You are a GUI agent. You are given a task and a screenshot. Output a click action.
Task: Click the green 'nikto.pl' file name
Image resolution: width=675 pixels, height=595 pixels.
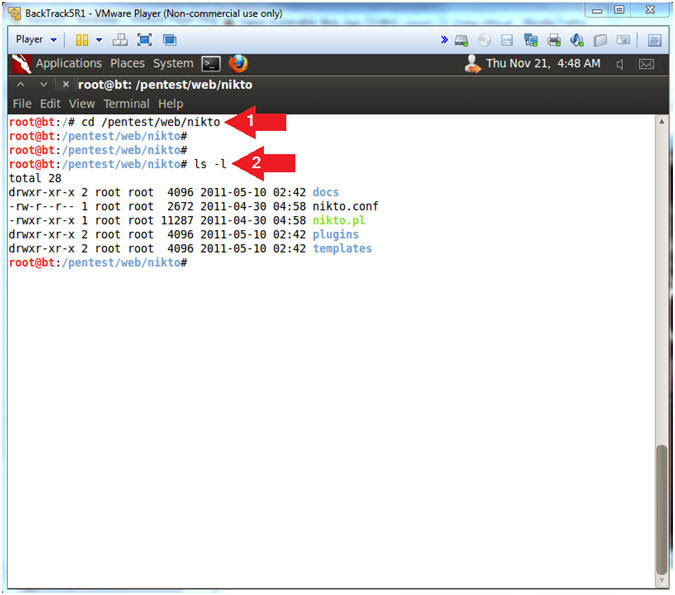339,220
